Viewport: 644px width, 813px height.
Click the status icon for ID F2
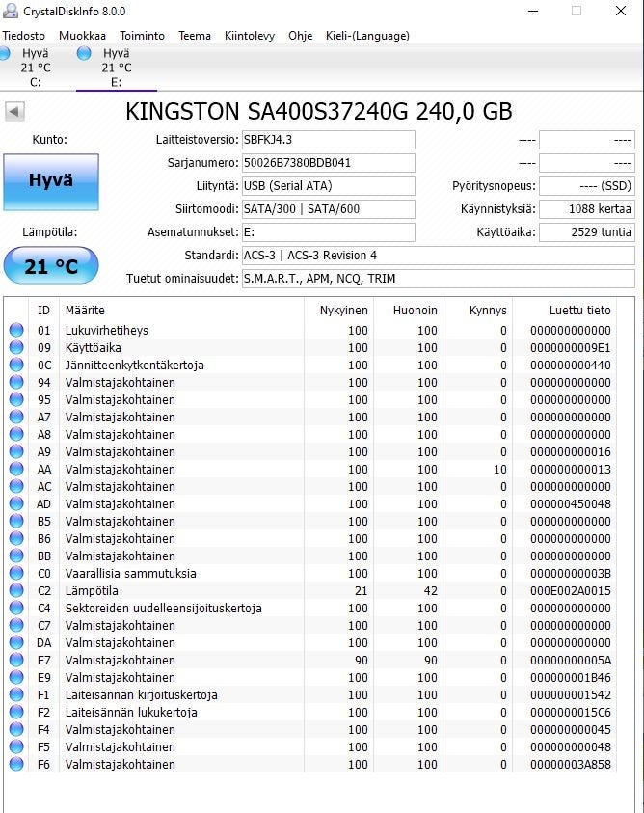[16, 712]
